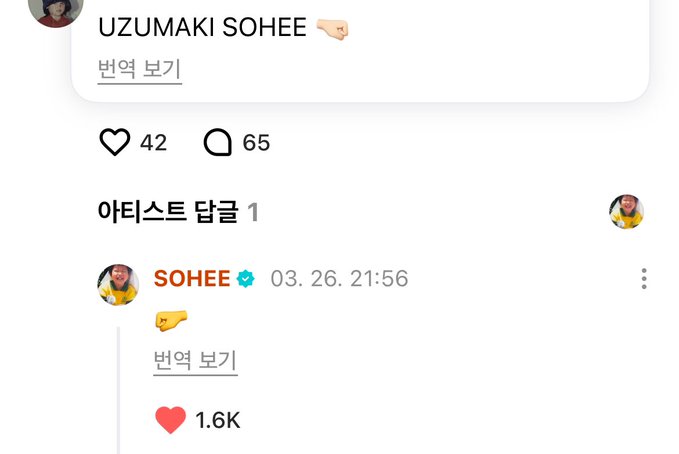
Task: Tap 번역 보기 under UZUMAKI SOHEE post
Action: click(x=139, y=69)
